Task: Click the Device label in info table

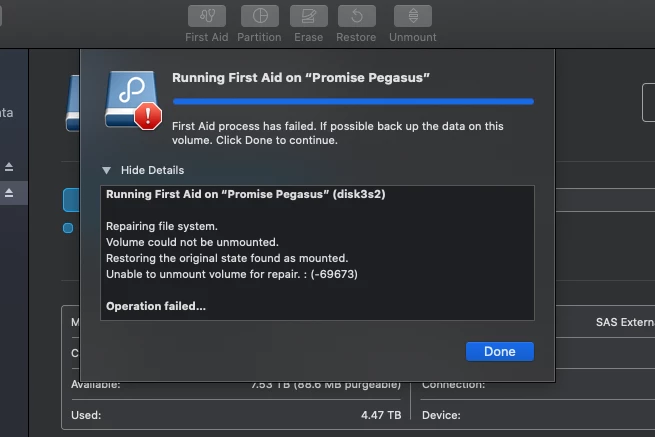Action: [x=441, y=415]
